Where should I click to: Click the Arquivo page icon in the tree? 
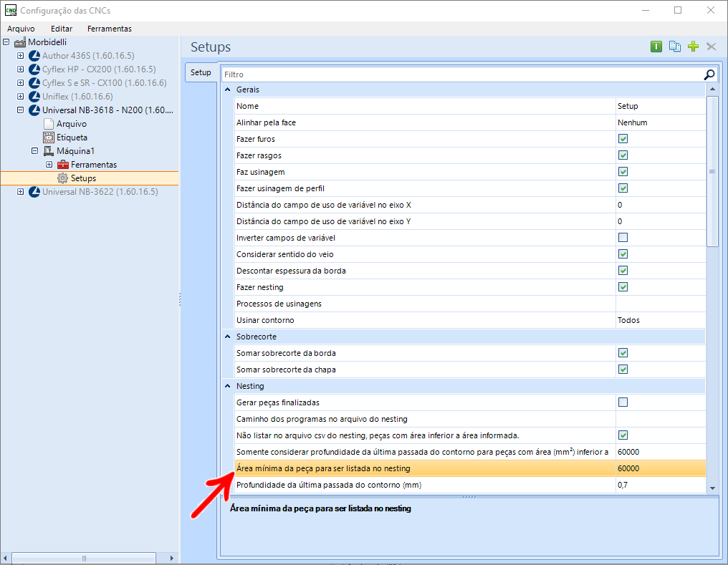(49, 124)
